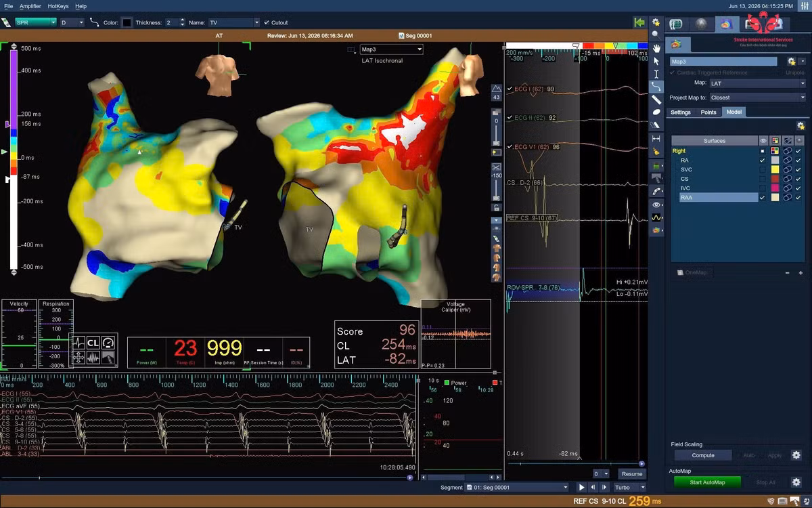Screen dimensions: 812x508
Task: Open the Map3 view dropdown
Action: (391, 49)
